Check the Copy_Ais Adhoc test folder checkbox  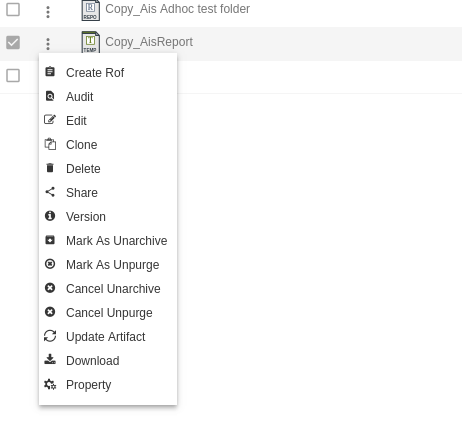(x=13, y=9)
